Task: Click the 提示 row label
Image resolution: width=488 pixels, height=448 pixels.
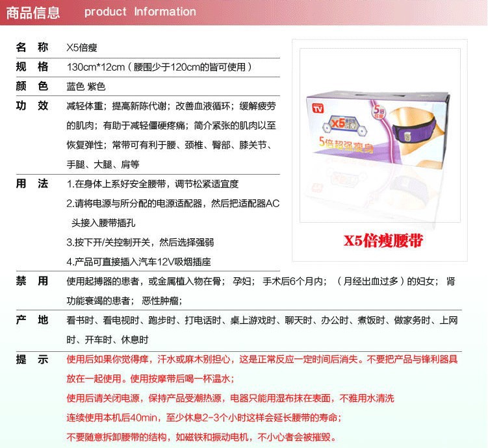Action: tap(32, 360)
